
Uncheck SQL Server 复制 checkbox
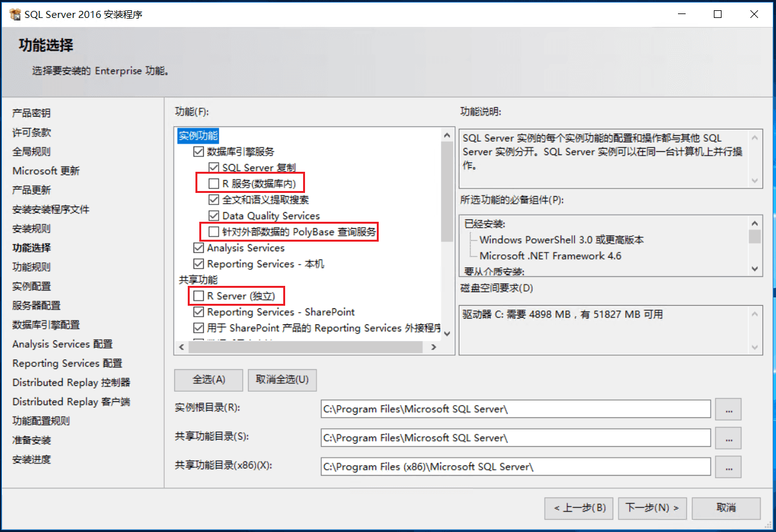click(x=214, y=168)
